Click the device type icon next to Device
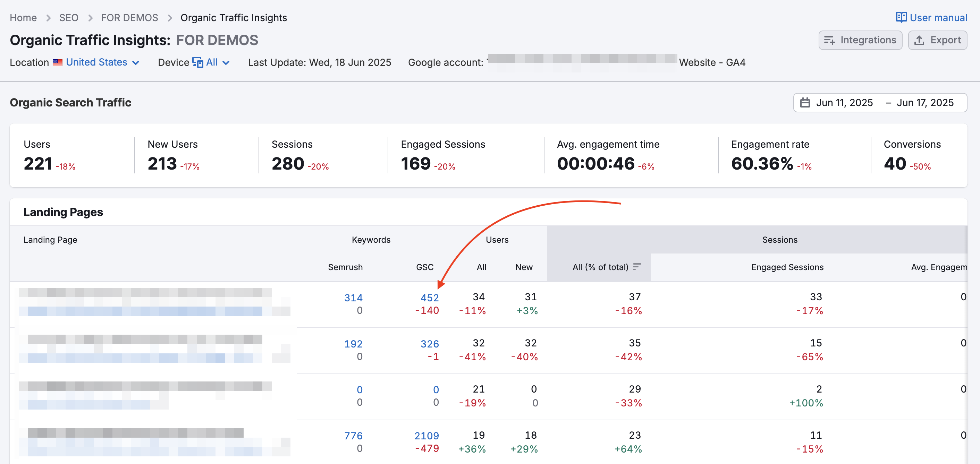Image resolution: width=980 pixels, height=464 pixels. coord(197,62)
